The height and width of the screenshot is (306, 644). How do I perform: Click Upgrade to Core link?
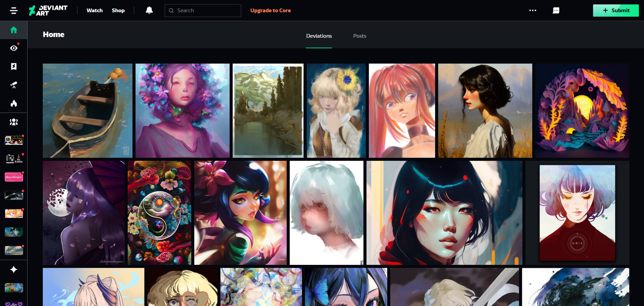click(x=270, y=11)
